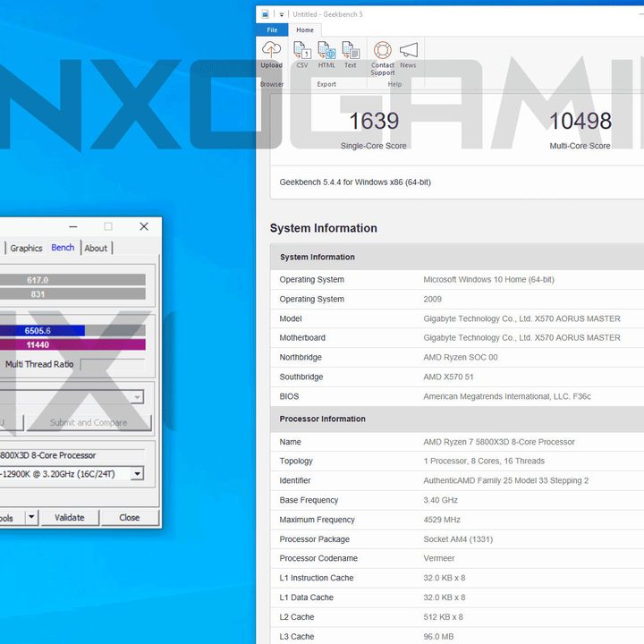
Task: Click System Information heading
Action: pos(324,228)
